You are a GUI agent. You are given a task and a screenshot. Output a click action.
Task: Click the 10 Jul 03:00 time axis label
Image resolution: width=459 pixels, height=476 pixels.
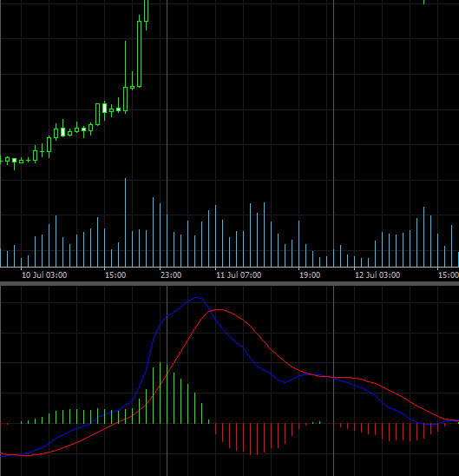coord(44,275)
